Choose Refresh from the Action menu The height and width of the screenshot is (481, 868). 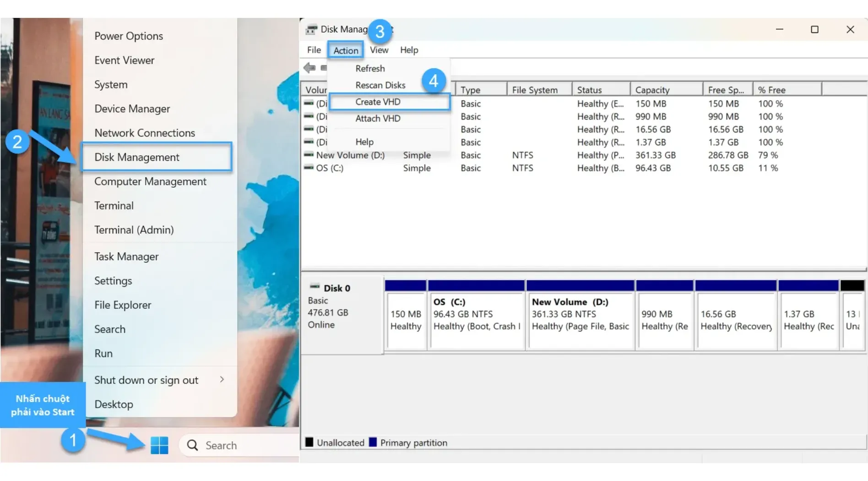[x=370, y=68]
